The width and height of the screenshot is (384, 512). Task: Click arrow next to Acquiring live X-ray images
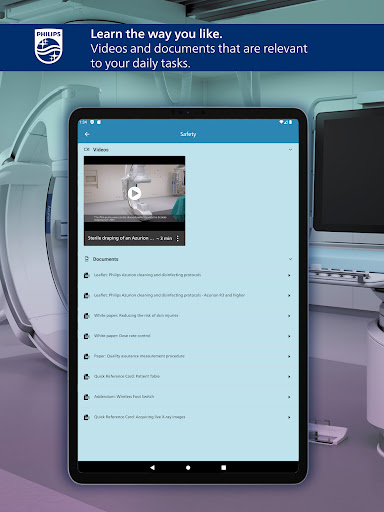coord(289,417)
